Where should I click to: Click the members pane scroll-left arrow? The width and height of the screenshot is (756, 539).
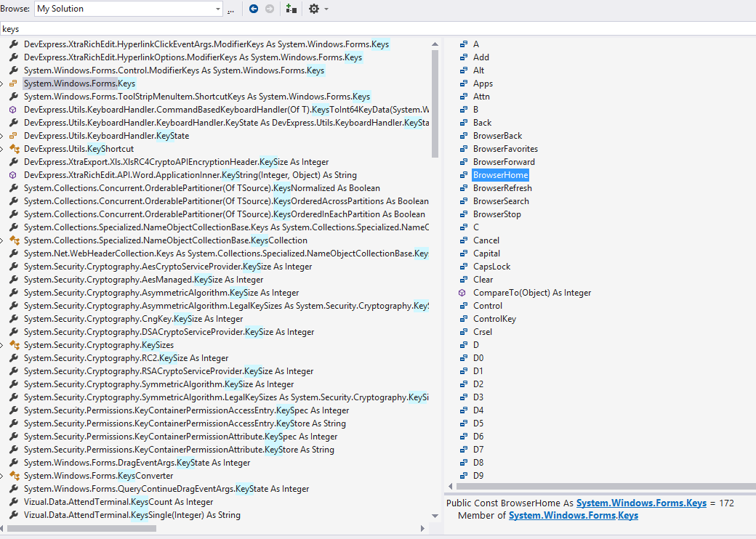tap(450, 487)
